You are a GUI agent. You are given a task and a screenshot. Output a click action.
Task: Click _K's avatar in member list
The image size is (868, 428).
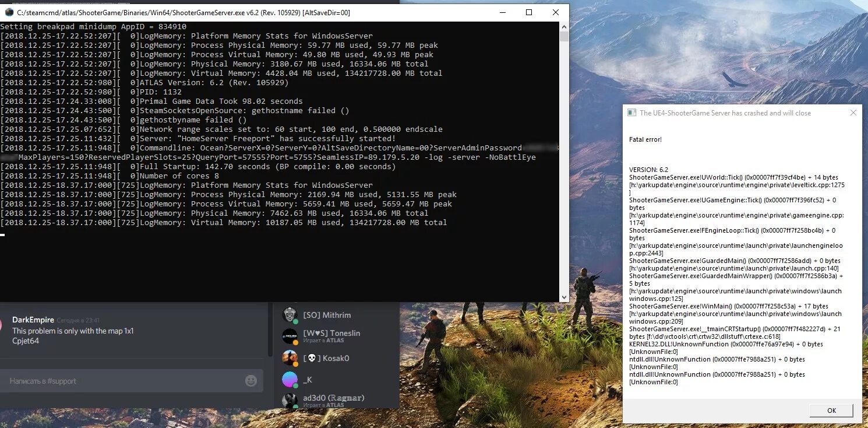[x=290, y=380]
